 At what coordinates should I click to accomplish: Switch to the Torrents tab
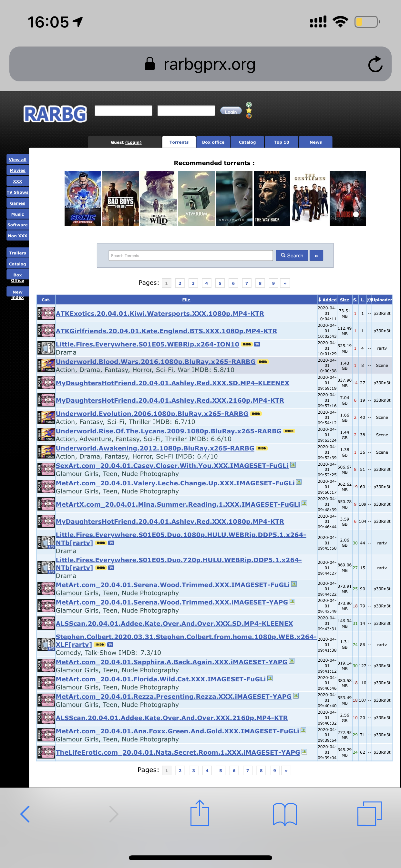tap(179, 142)
